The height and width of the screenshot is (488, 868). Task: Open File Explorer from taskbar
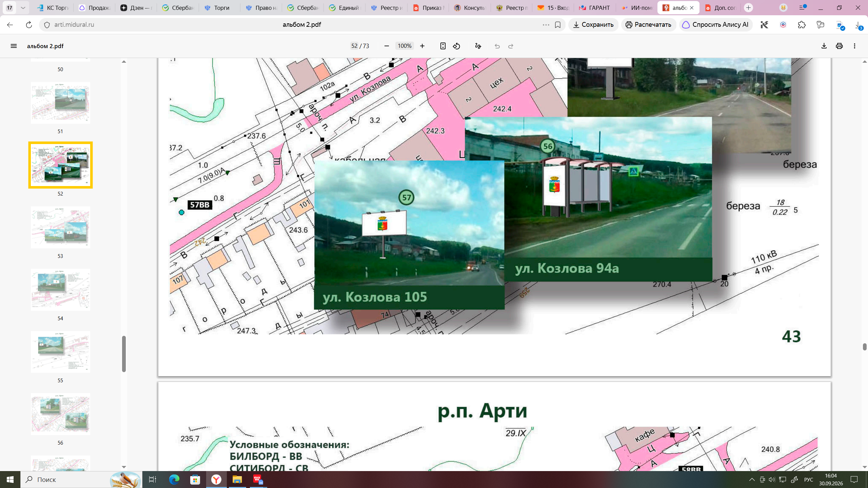click(x=237, y=480)
